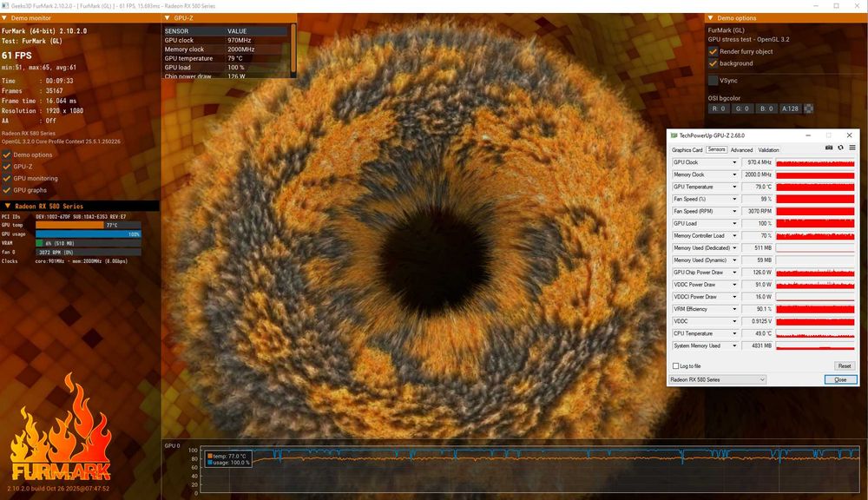Toggle the GPU-Z checkbox in monitor
Image resolution: width=868 pixels, height=500 pixels.
(x=7, y=167)
